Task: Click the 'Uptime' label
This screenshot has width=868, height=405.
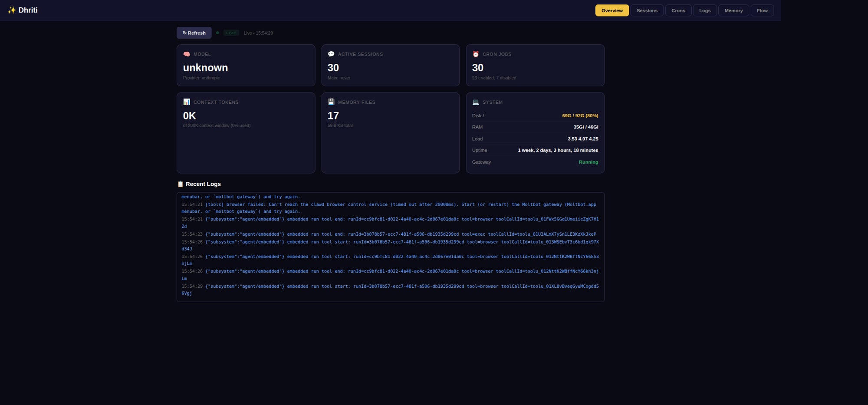Action: [479, 150]
